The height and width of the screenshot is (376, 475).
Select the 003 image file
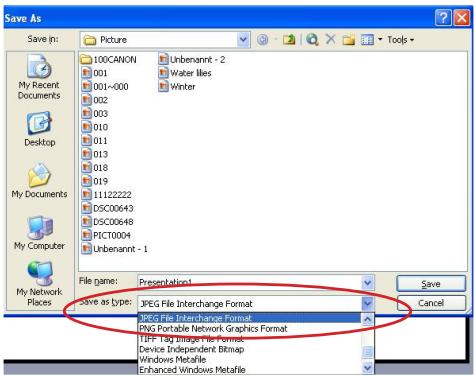95,114
